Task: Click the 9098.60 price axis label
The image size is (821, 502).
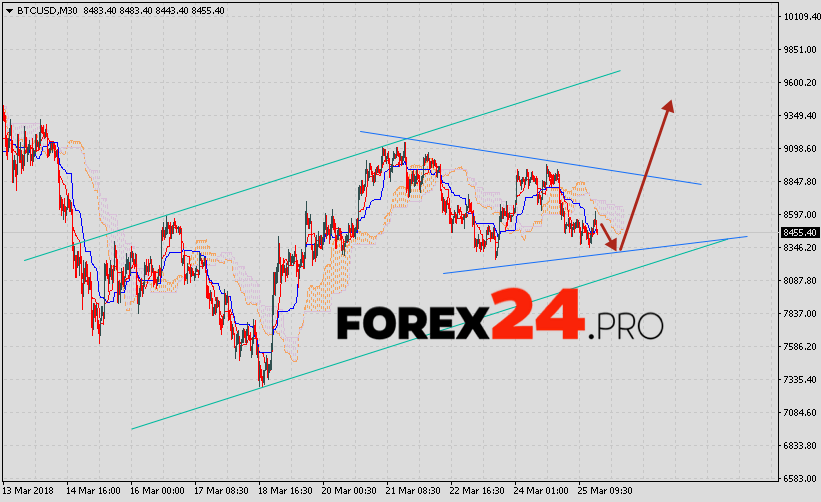Action: [799, 149]
